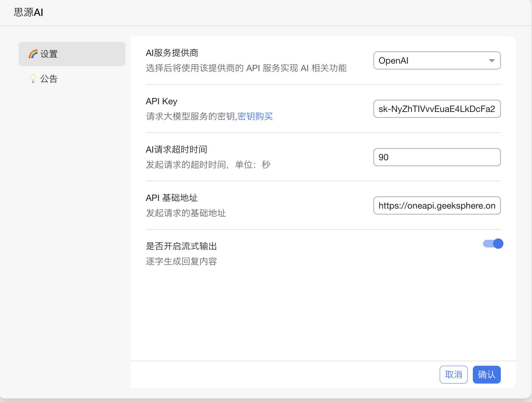
Task: Open the AI服务提供商 OpenAI dropdown
Action: 437,60
